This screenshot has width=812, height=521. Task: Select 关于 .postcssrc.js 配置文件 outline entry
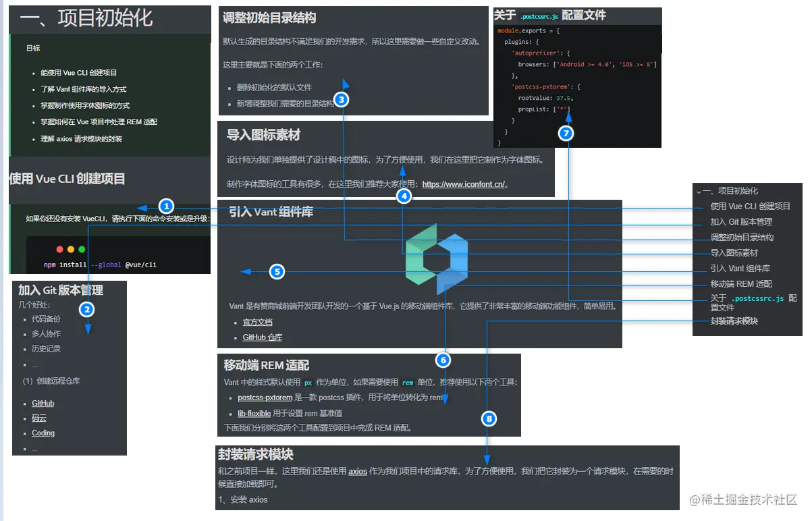point(753,302)
